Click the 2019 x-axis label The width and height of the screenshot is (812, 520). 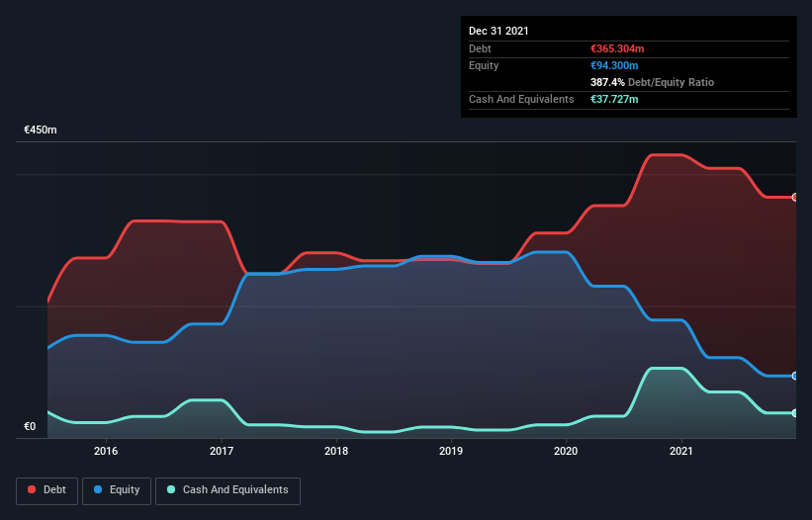(451, 451)
